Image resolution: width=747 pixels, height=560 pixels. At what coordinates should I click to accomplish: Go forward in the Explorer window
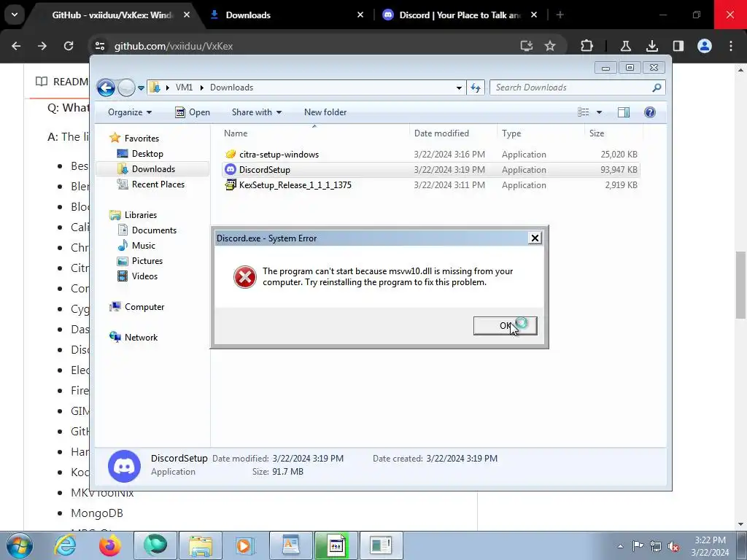(126, 87)
